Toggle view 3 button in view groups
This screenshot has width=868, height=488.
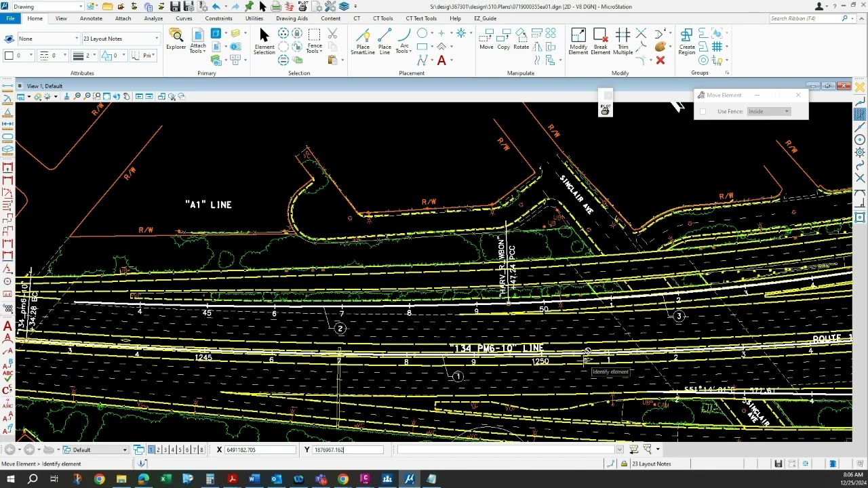click(165, 450)
